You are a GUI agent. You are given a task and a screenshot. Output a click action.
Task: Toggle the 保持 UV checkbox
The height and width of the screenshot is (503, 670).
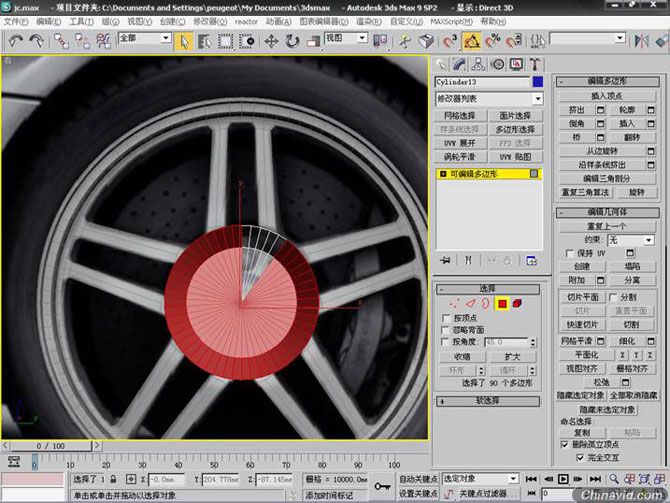pyautogui.click(x=569, y=253)
